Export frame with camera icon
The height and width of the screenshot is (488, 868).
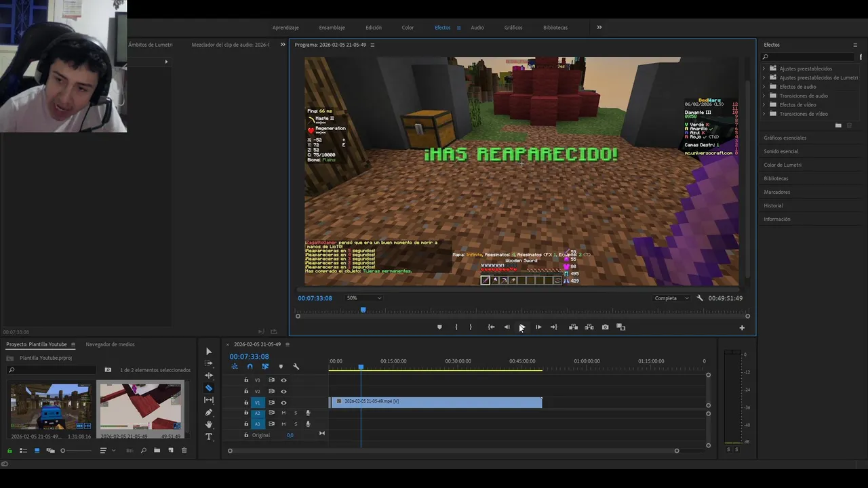coord(605,327)
